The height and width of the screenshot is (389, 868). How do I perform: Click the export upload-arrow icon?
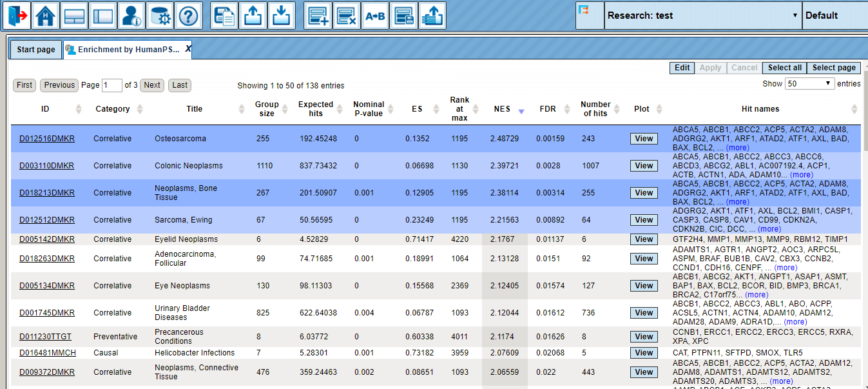(253, 15)
